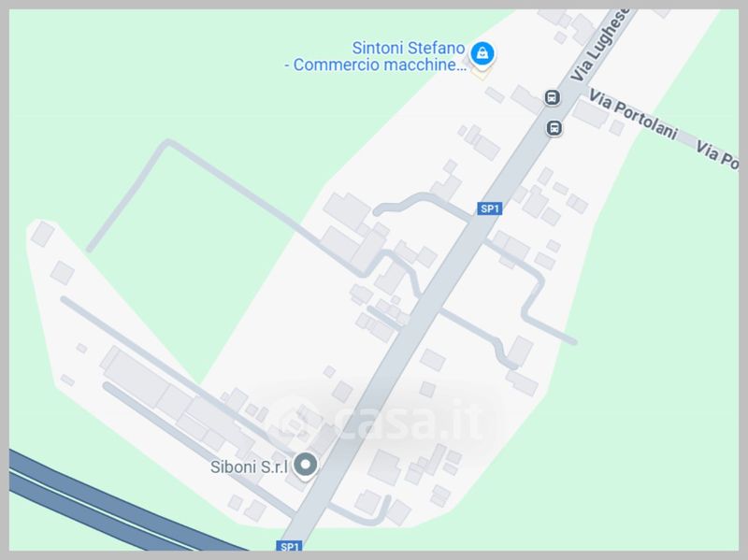Click the casa.it watermark text

[x=410, y=421]
